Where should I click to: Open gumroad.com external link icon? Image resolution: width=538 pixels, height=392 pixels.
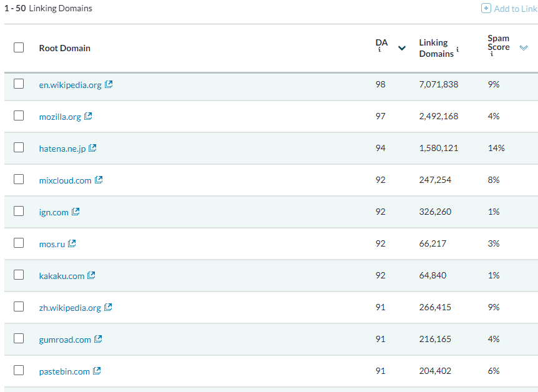click(x=98, y=339)
